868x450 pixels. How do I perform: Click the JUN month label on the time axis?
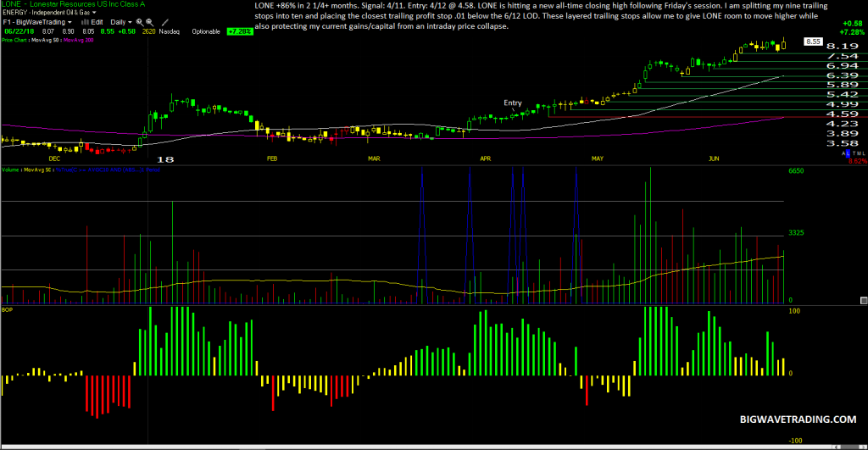click(714, 158)
